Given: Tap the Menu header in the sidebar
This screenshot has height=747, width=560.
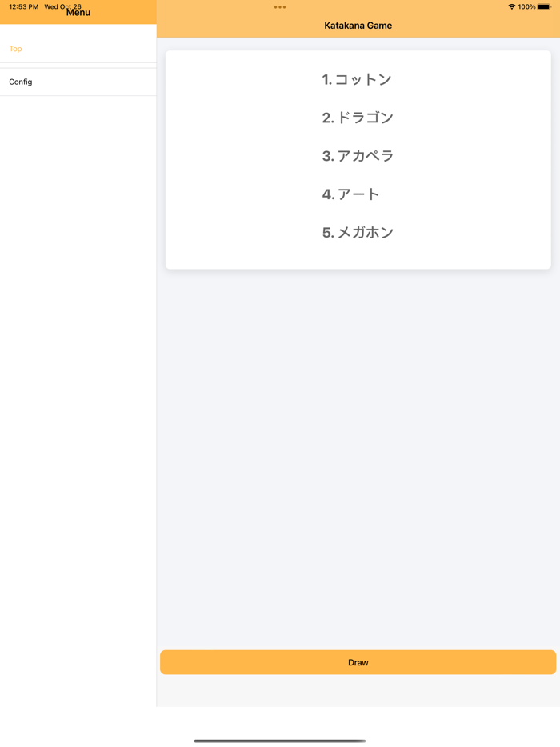Looking at the screenshot, I should [78, 12].
